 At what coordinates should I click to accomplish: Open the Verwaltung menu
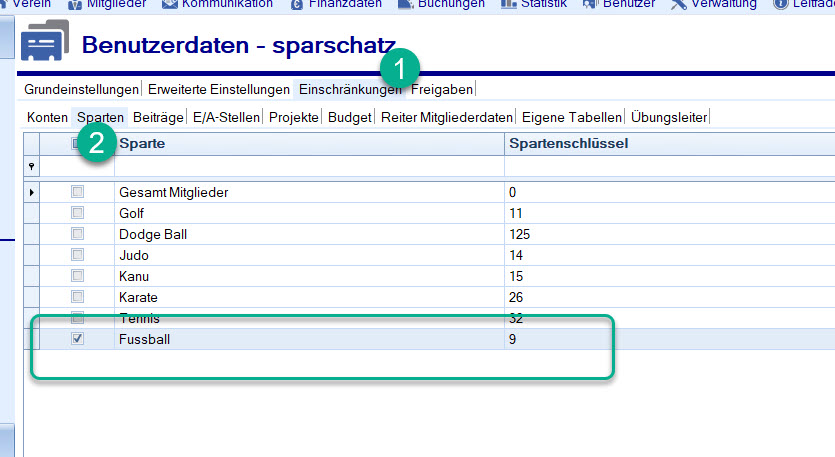pyautogui.click(x=724, y=4)
